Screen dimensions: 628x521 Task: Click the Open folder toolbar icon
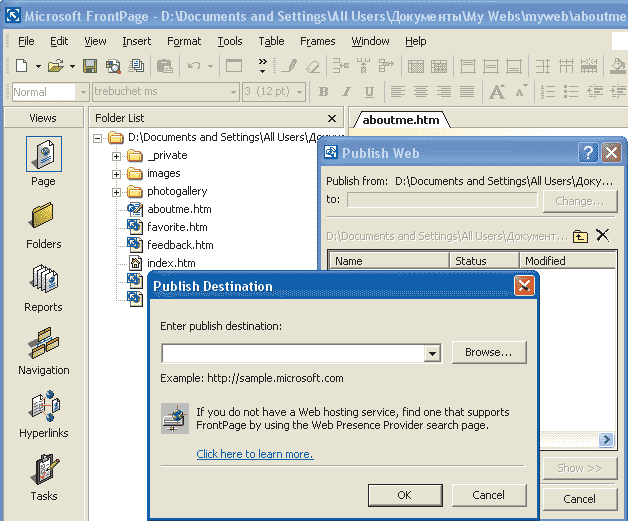pos(56,65)
